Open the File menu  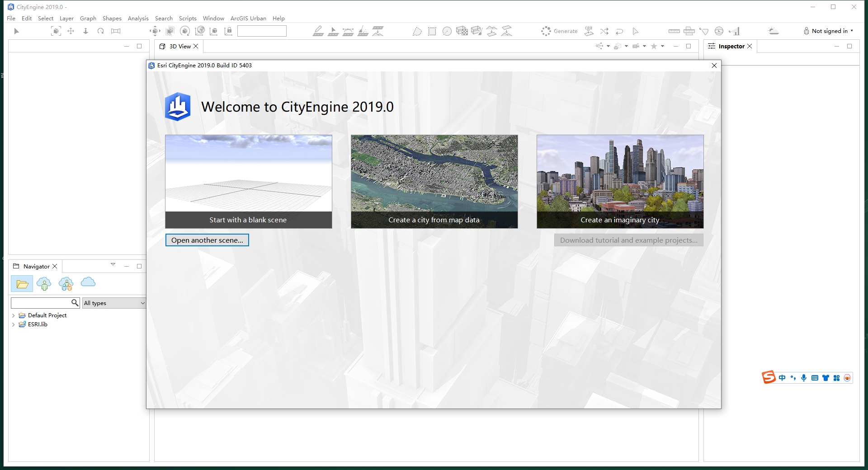(x=11, y=19)
